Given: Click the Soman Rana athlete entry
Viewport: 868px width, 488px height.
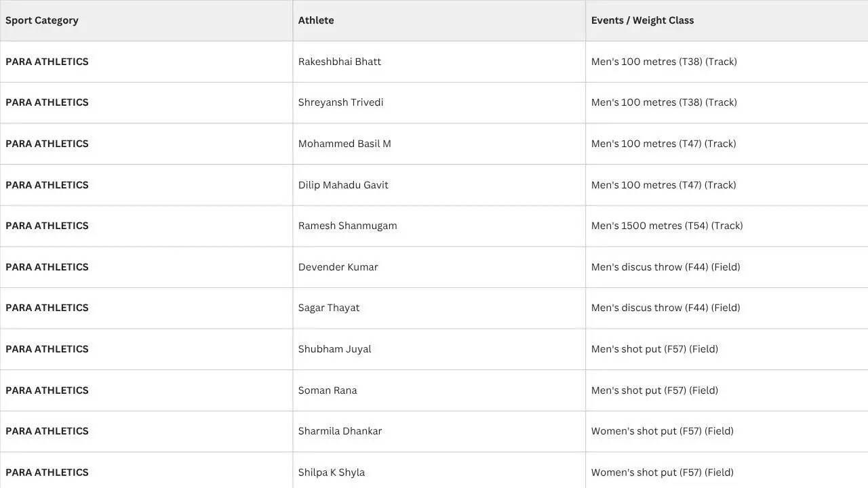Looking at the screenshot, I should (x=328, y=390).
